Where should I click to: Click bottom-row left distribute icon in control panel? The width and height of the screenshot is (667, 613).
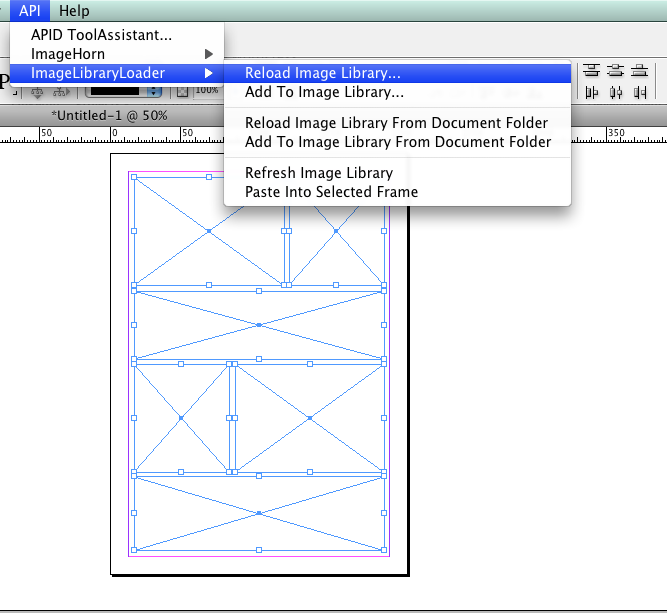pyautogui.click(x=592, y=92)
